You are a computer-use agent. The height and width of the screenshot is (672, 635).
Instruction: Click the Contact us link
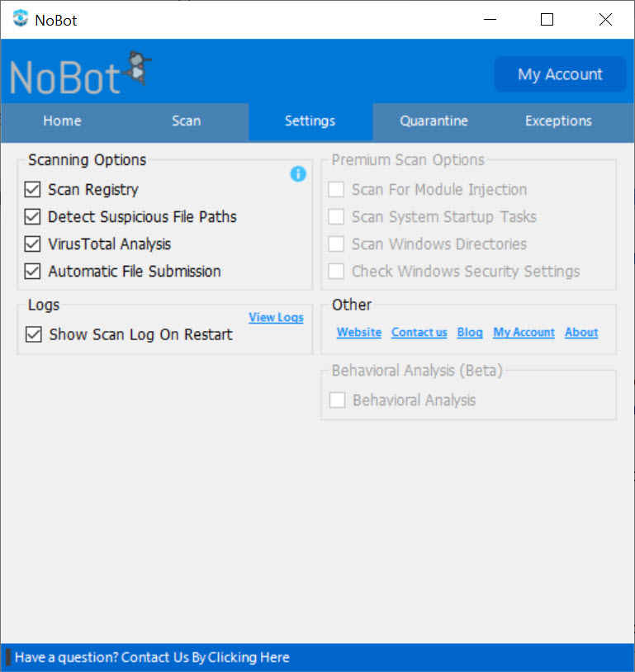[x=419, y=332]
